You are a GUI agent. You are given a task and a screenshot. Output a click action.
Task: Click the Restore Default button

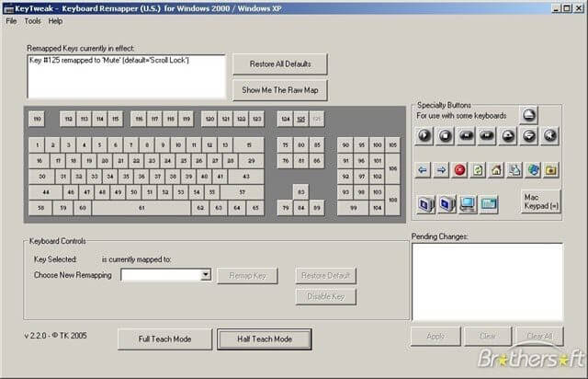(x=325, y=276)
